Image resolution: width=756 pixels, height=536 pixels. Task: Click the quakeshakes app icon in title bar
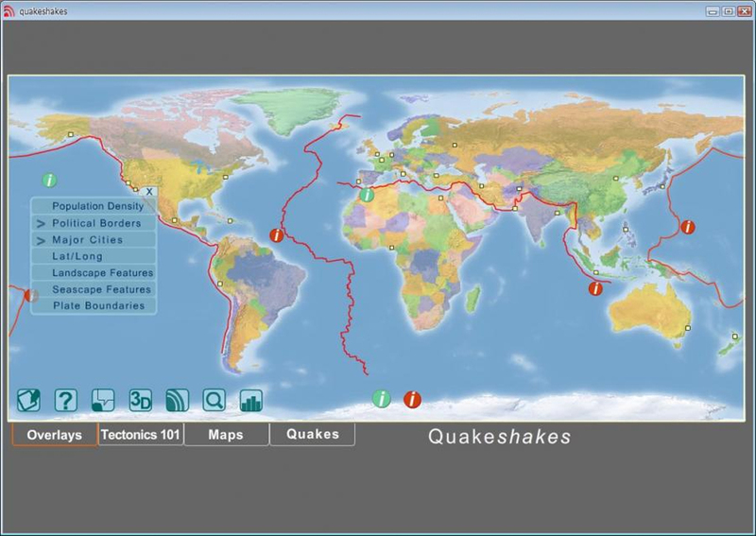pos(9,11)
